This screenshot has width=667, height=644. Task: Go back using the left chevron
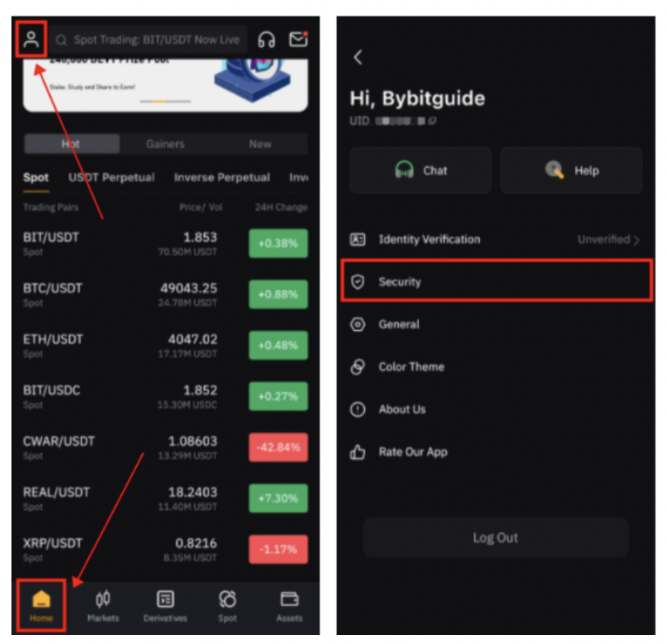(x=358, y=57)
